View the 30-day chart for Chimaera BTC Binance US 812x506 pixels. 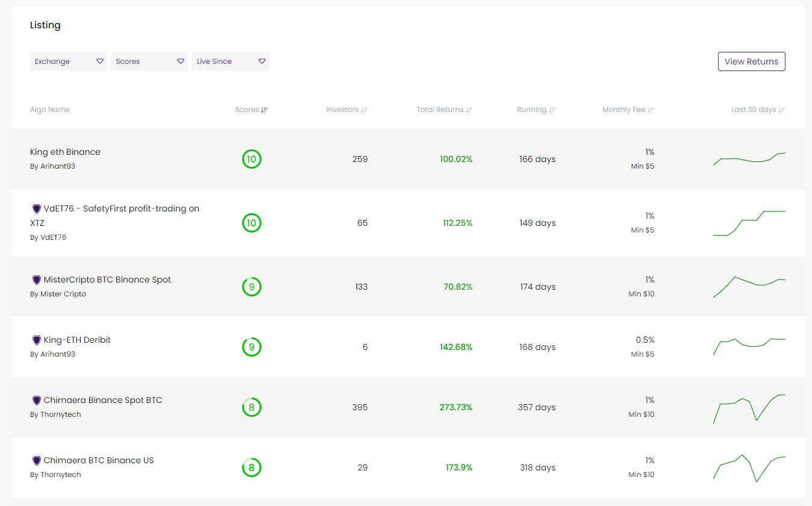pyautogui.click(x=749, y=468)
